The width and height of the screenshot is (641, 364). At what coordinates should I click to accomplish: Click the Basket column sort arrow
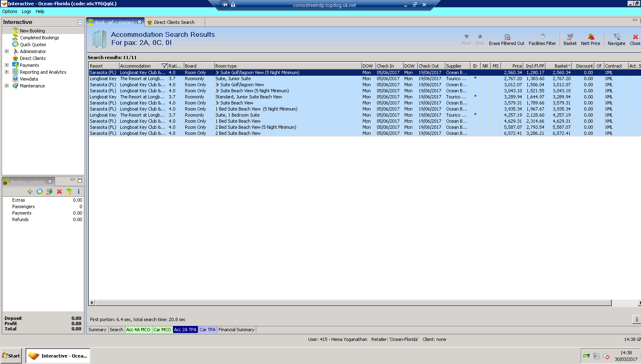[570, 66]
